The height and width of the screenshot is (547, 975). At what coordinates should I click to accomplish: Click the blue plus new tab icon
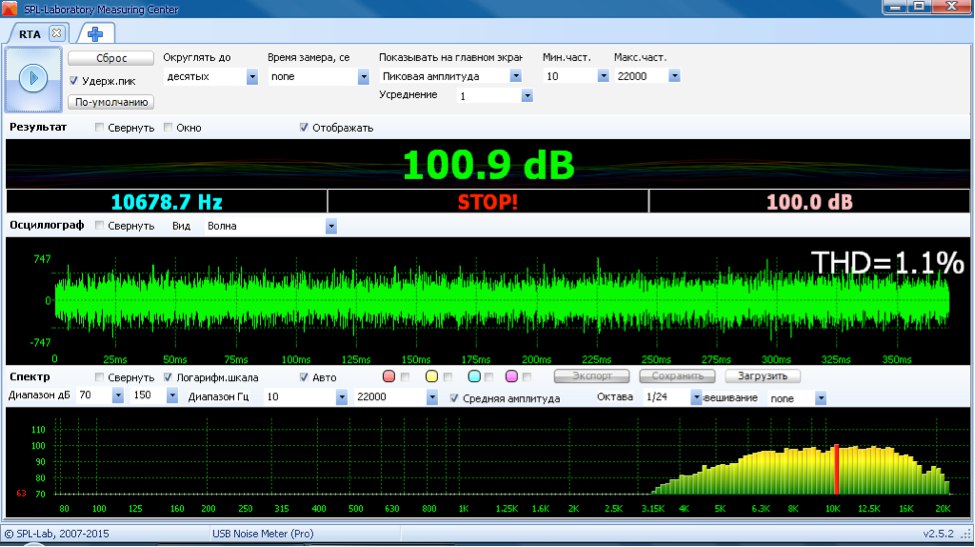point(95,34)
